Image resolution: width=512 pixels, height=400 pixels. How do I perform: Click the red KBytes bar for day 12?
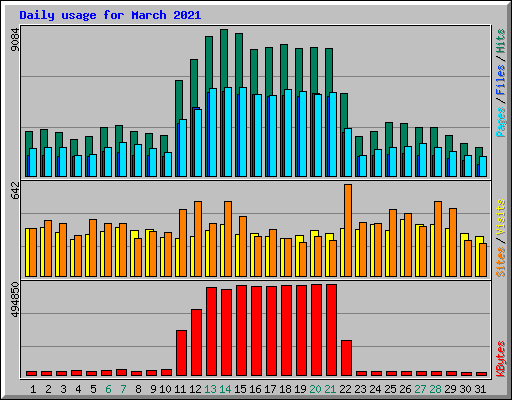tap(196, 342)
